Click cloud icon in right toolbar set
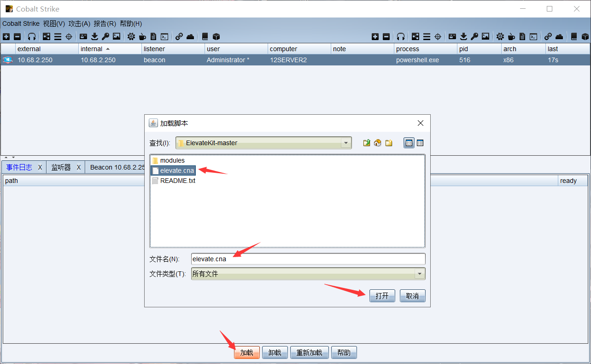 point(559,36)
